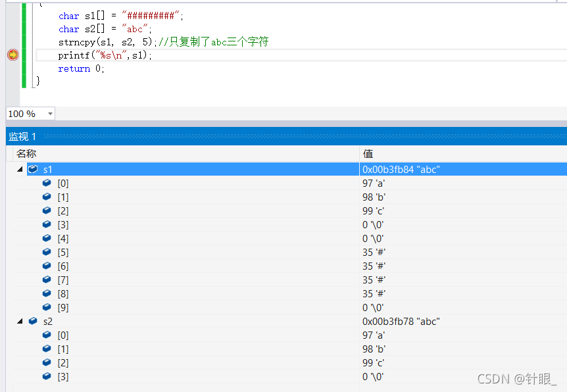Click the breakpoint marker beside the printf line
Image resolution: width=567 pixels, height=392 pixels.
point(13,55)
